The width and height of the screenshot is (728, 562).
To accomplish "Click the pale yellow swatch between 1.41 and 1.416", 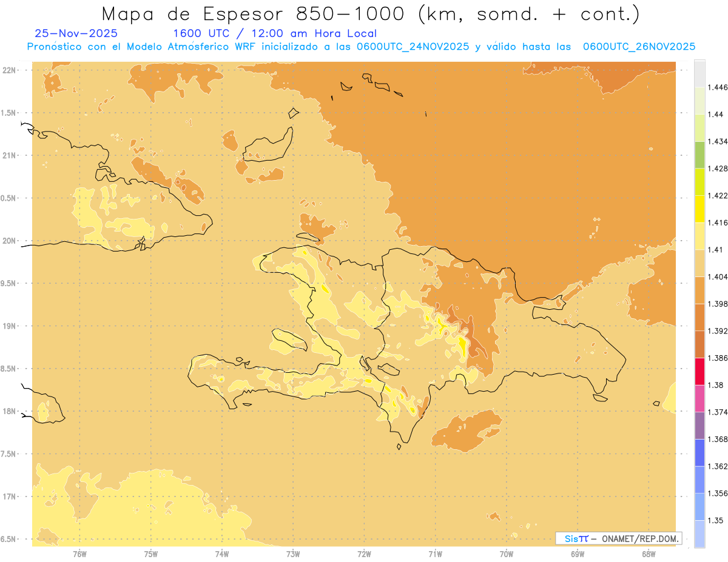I will tap(699, 236).
